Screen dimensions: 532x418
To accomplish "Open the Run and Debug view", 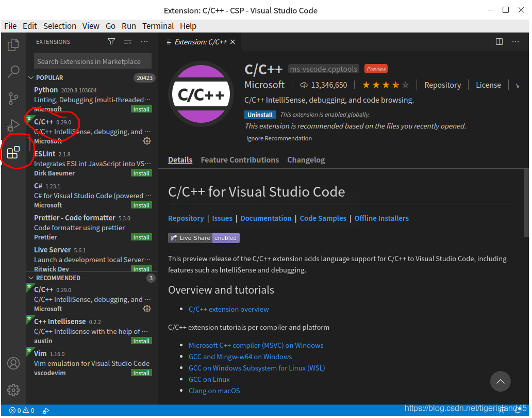I will coord(13,125).
